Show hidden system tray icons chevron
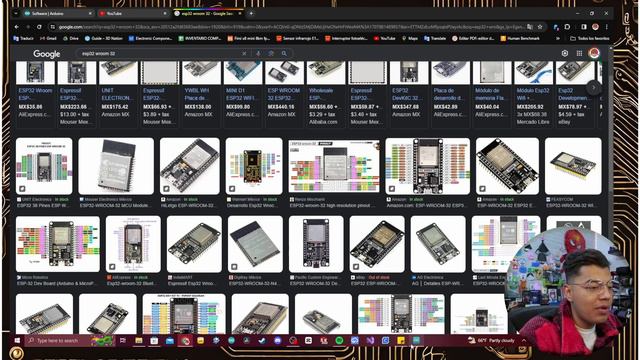Screen dimensions: 640x360 click(524, 340)
